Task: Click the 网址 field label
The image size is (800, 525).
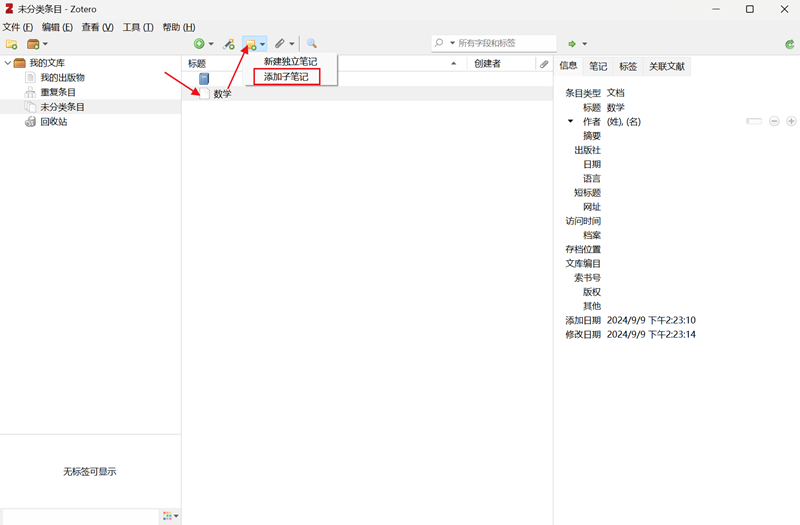Action: 592,207
